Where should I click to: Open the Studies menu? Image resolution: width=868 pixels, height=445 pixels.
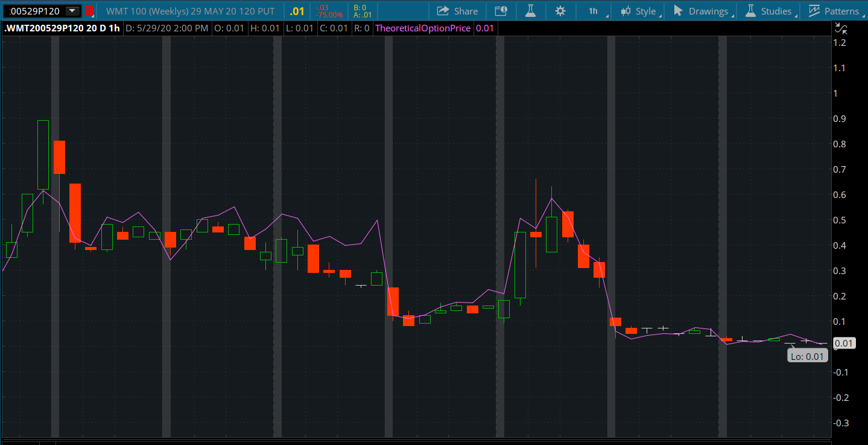[x=768, y=11]
